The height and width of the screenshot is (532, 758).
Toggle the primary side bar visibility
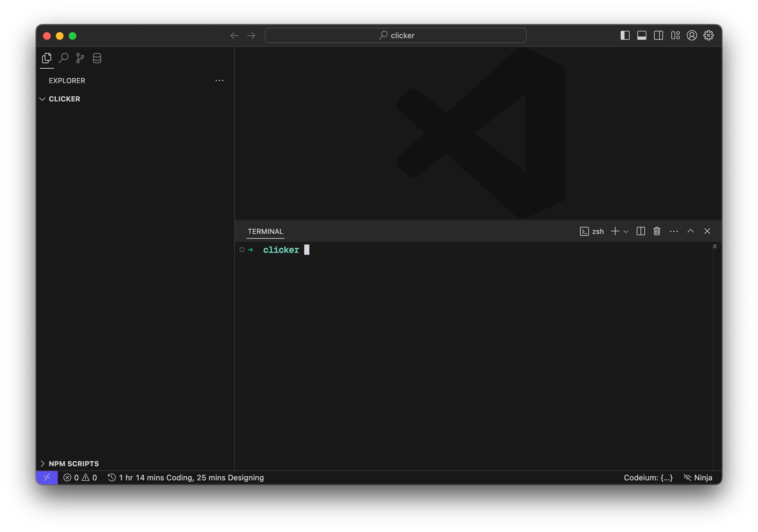(x=625, y=35)
